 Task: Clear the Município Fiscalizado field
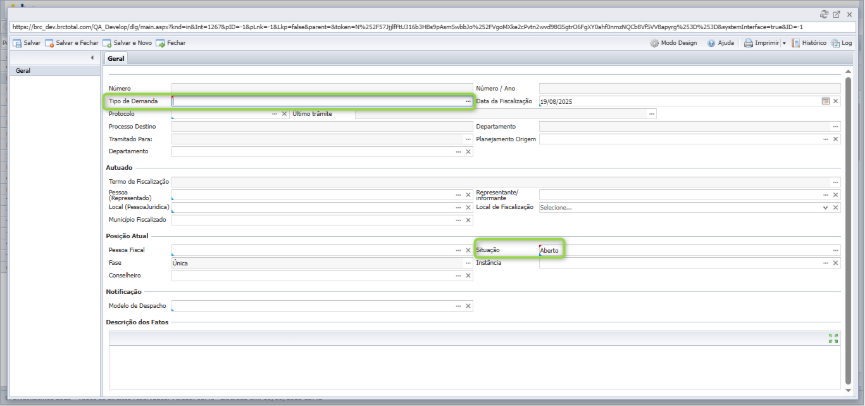pyautogui.click(x=468, y=220)
